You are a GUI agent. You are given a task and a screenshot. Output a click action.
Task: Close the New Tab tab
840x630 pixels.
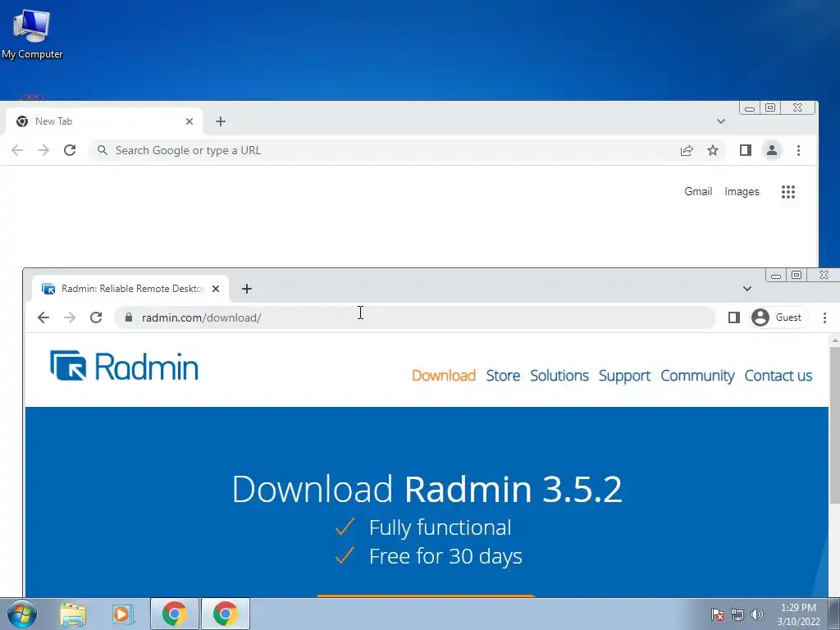point(189,121)
